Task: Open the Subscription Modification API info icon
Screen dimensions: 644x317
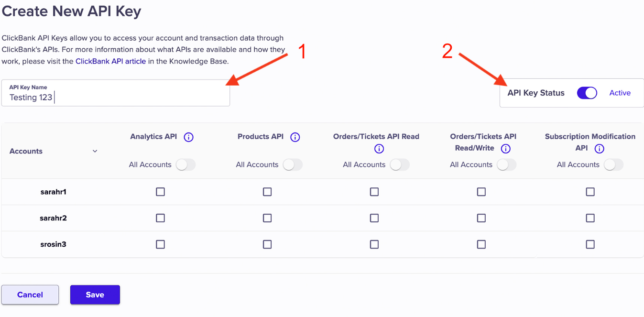Action: click(599, 149)
